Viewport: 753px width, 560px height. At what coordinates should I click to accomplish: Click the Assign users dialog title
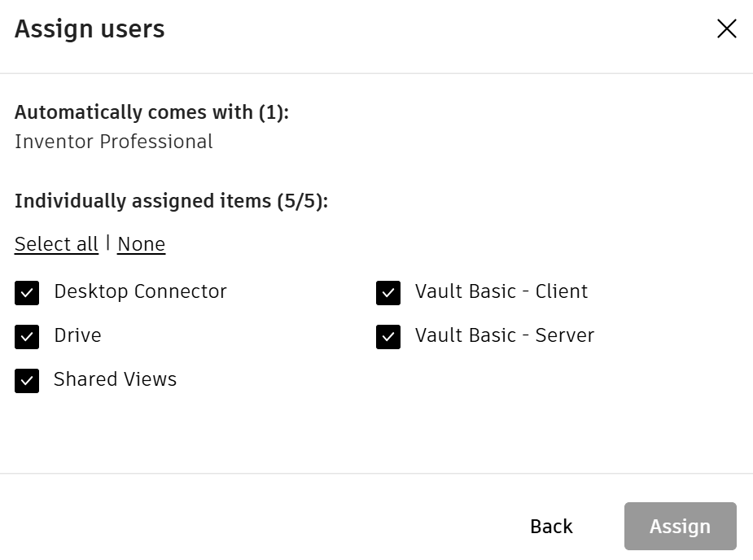[x=90, y=29]
